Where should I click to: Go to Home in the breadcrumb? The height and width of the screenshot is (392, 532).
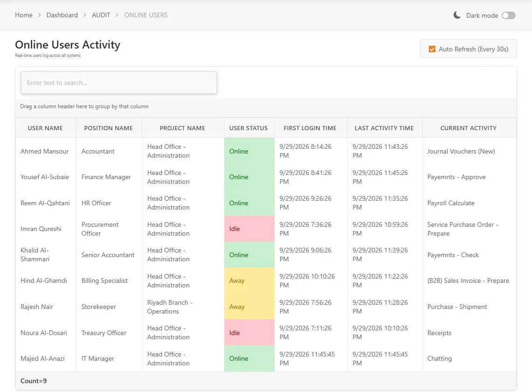(x=24, y=15)
